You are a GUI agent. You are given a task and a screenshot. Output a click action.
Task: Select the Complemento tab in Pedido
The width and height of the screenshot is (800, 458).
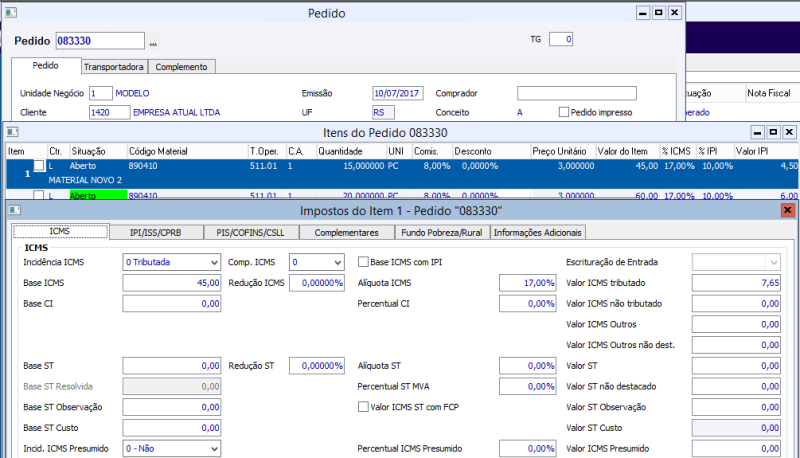click(182, 67)
